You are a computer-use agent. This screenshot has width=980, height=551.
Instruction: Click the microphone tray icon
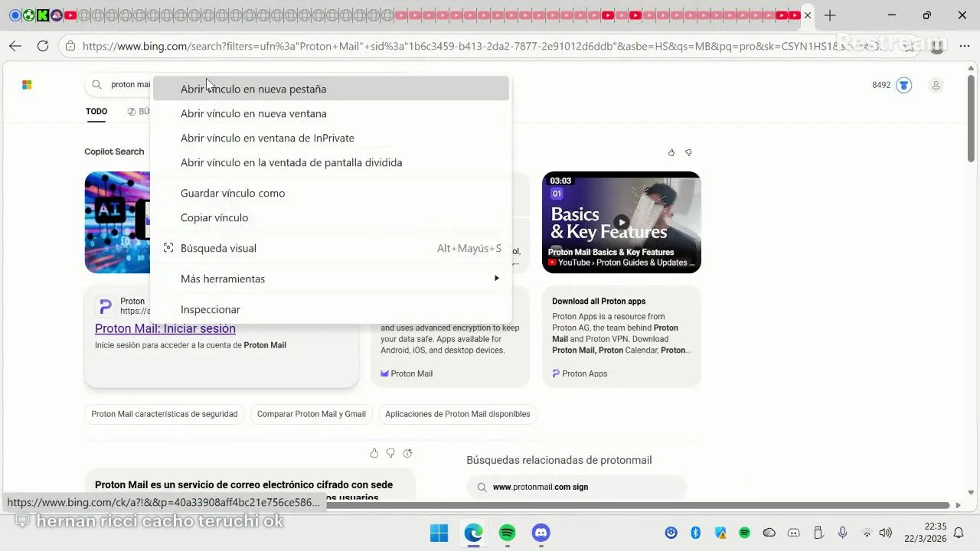pos(842,533)
